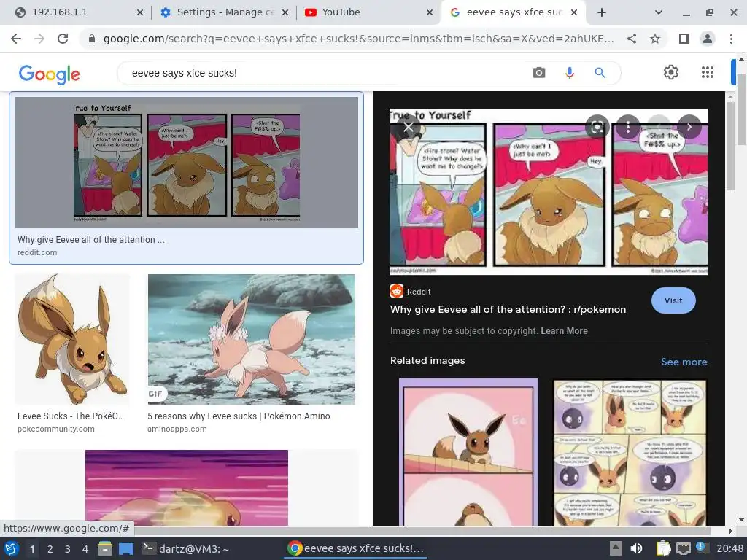Click large previewed comic image
This screenshot has width=747, height=560.
549,192
